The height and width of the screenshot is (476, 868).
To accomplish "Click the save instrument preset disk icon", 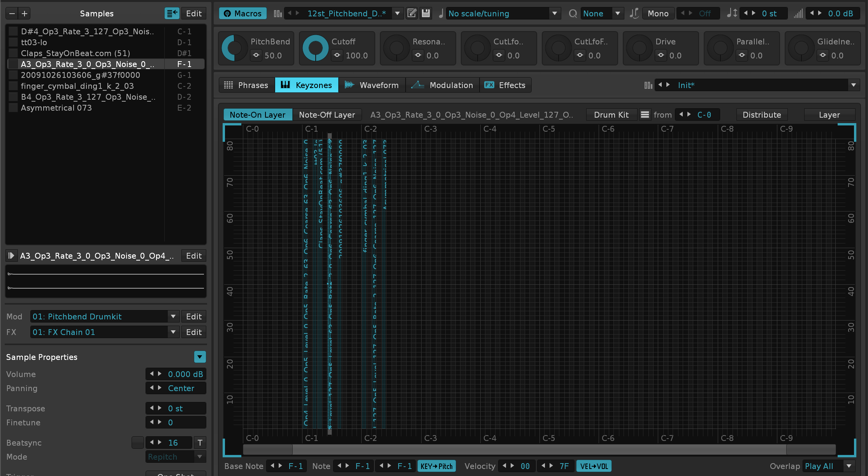I will tap(426, 13).
